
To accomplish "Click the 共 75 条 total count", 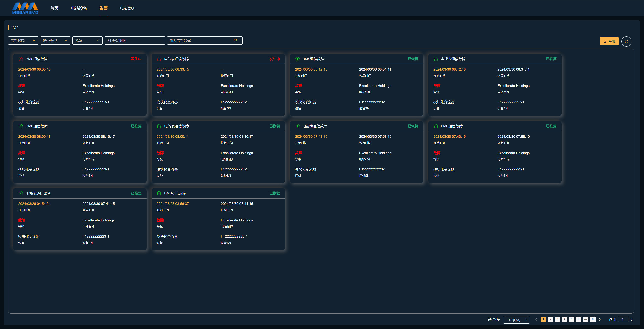I will tap(494, 319).
